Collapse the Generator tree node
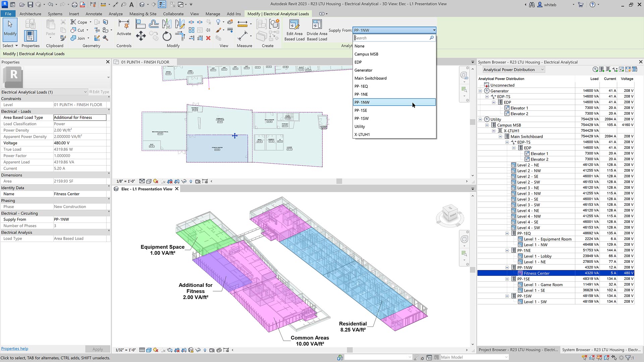This screenshot has width=644, height=362. pos(480,91)
